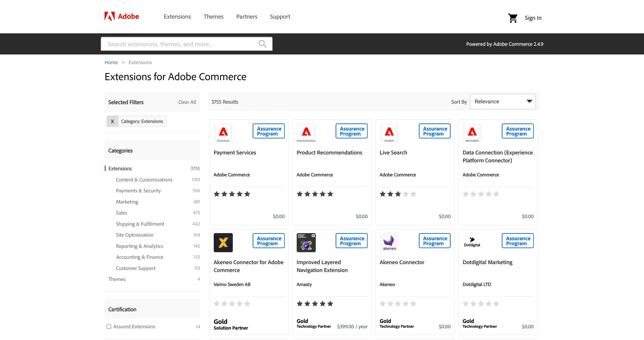Viewport: 644px width, 340px height.
Task: Remove the Category: Extensions filter with X
Action: tap(112, 121)
